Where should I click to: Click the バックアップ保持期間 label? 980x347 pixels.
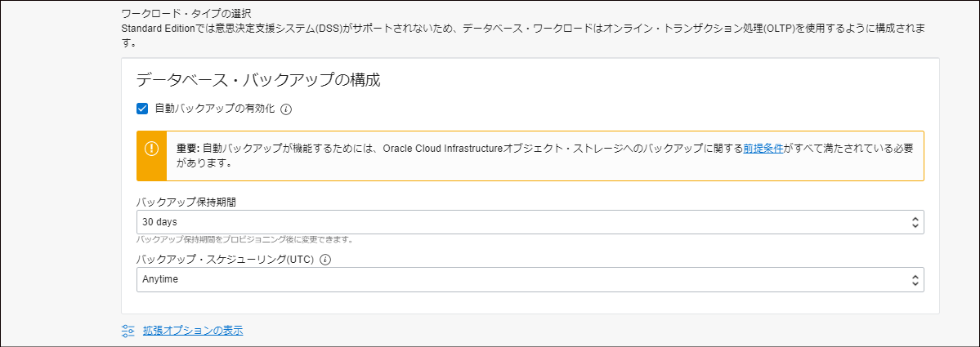pos(186,202)
